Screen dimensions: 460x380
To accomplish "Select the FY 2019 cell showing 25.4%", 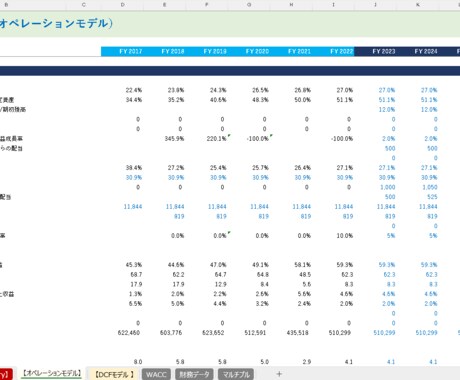I will [x=218, y=168].
